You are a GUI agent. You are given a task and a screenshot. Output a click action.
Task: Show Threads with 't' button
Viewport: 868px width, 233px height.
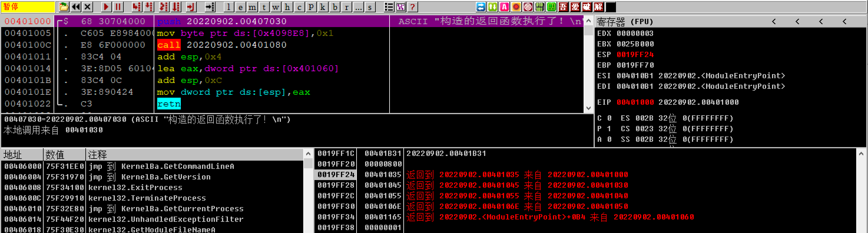point(264,7)
